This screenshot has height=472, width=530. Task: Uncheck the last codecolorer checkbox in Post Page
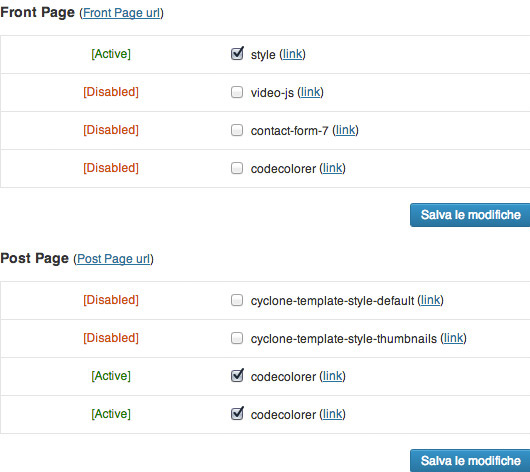point(237,414)
